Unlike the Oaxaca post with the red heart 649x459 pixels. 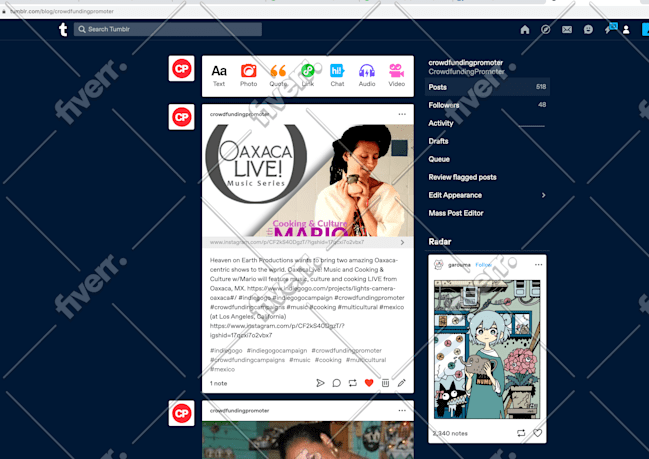point(369,383)
